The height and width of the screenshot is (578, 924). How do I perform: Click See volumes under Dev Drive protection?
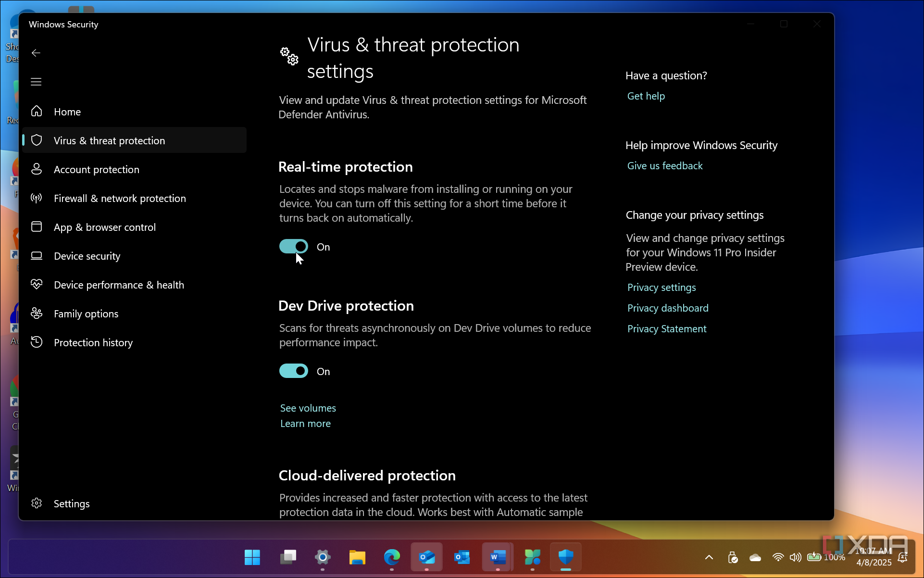pos(308,408)
